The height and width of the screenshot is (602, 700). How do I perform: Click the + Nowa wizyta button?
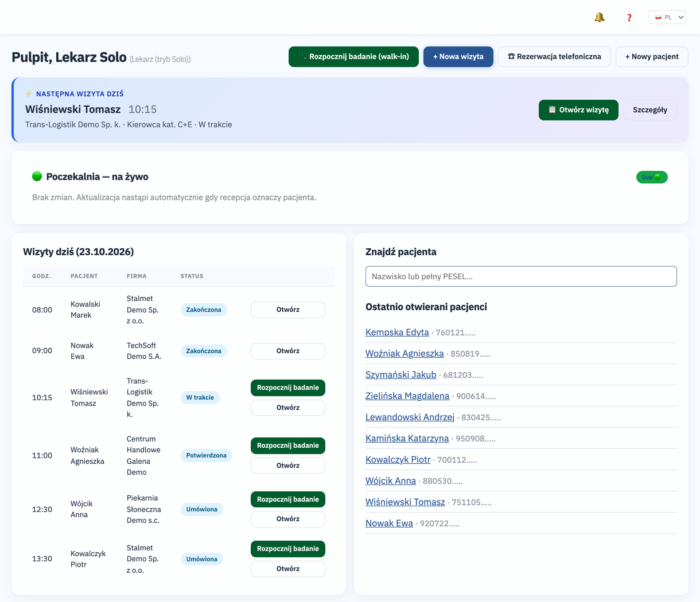click(x=458, y=57)
